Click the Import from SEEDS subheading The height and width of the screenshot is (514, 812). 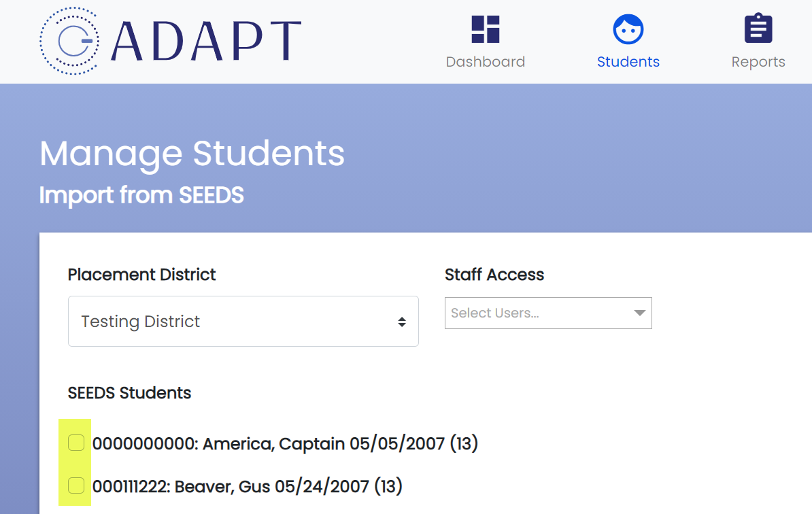pos(141,196)
